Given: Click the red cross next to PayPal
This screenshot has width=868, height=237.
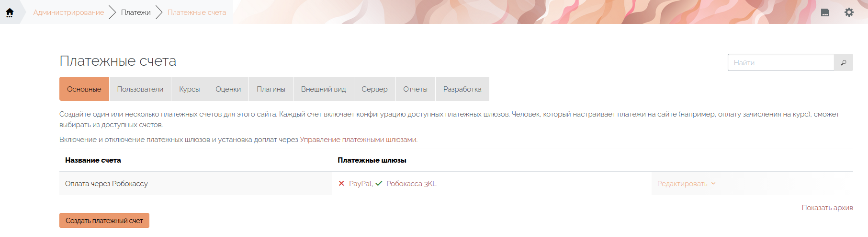Looking at the screenshot, I should click(x=341, y=184).
